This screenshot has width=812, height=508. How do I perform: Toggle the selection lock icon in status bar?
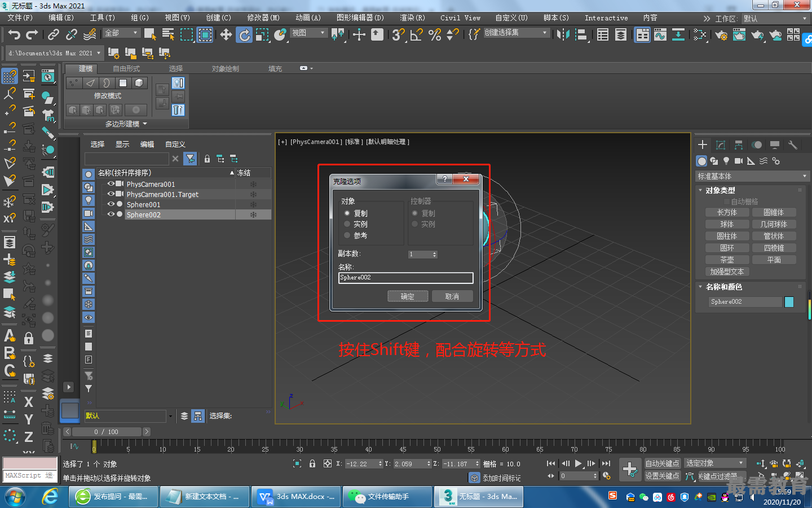[x=312, y=463]
